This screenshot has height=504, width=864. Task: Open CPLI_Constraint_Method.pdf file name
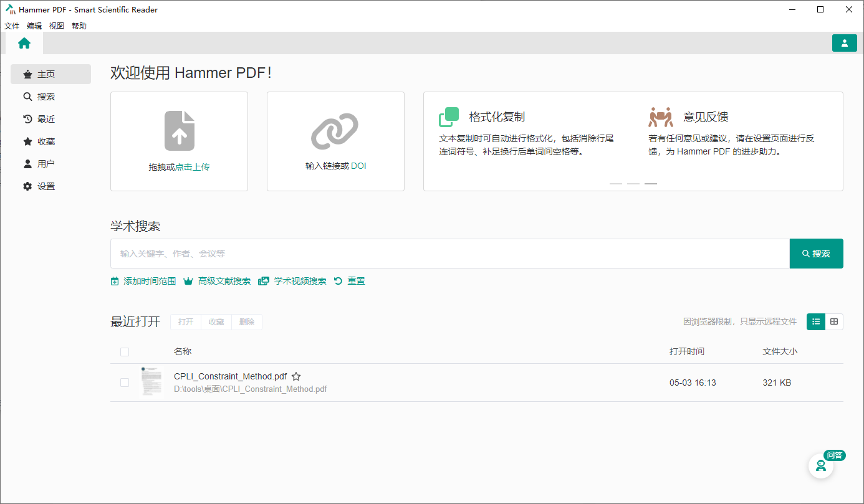coord(230,376)
